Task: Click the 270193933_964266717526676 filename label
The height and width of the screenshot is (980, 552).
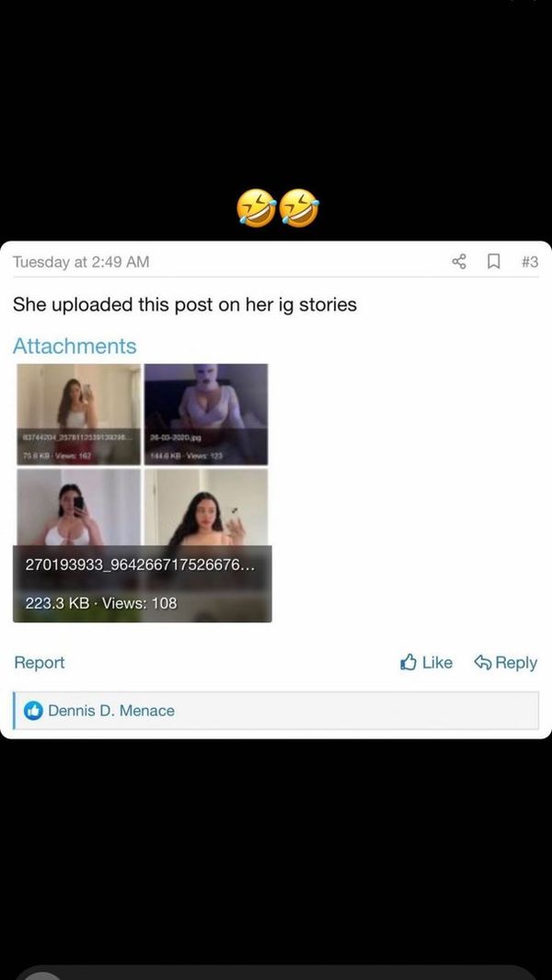Action: pos(140,565)
